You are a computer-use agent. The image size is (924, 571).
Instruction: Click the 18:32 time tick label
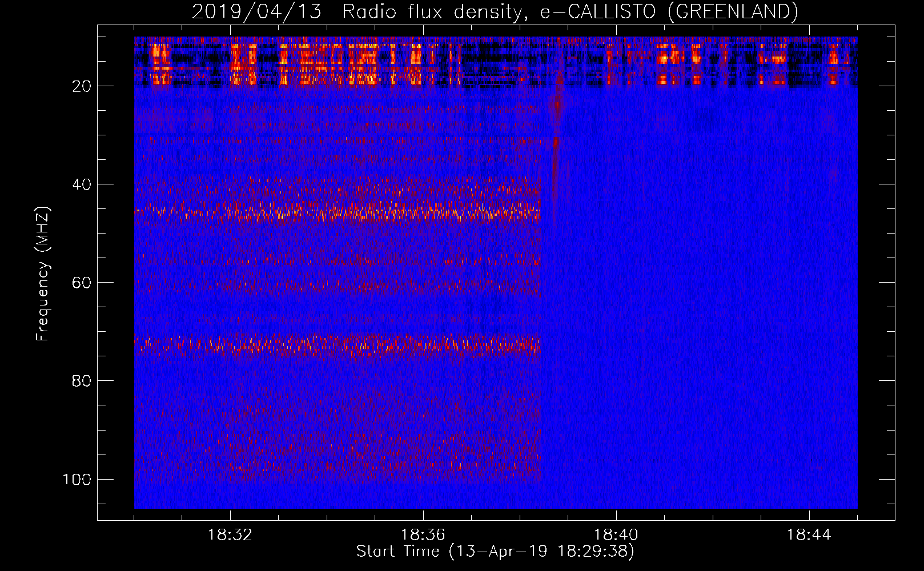click(230, 535)
